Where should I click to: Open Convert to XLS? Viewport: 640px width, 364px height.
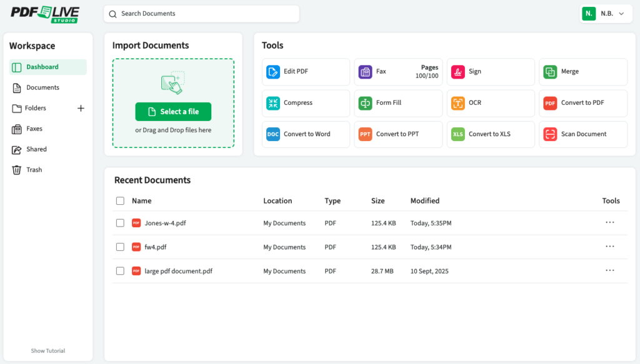(491, 134)
